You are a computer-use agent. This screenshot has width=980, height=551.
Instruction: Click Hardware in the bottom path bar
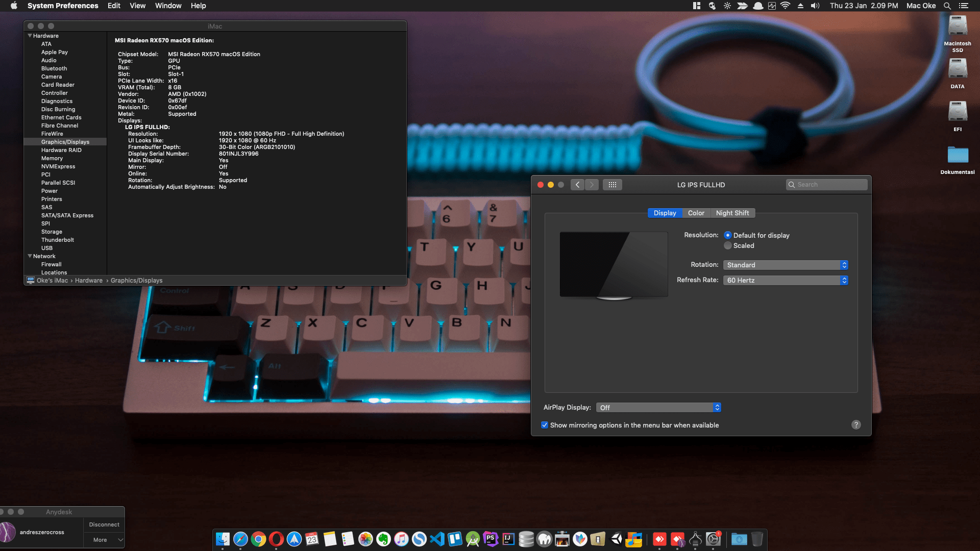(88, 281)
